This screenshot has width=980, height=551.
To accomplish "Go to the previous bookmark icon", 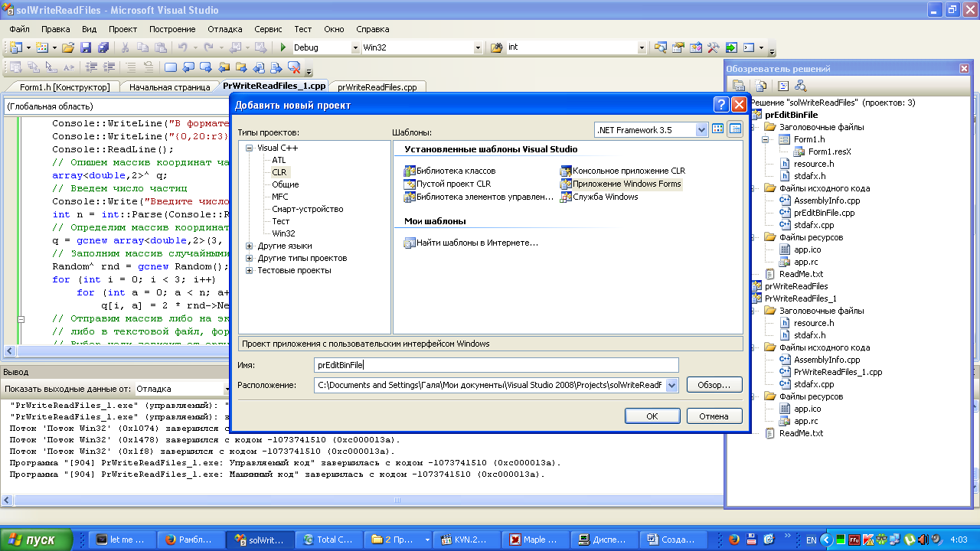I will 188,67.
